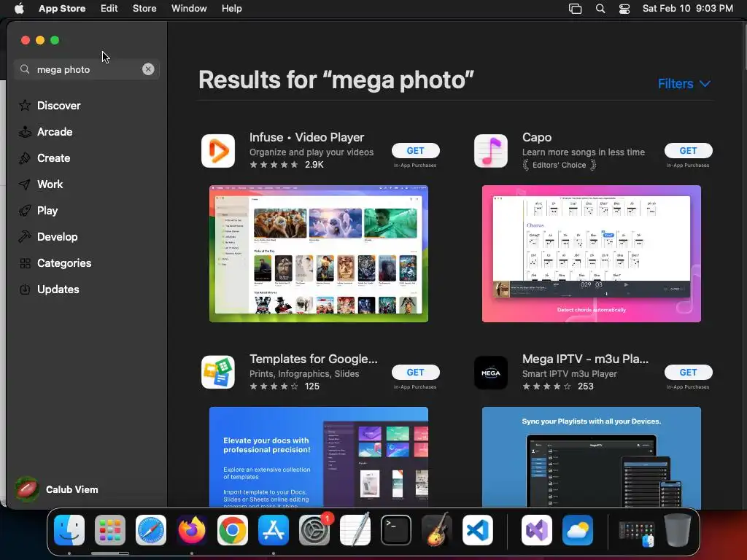Open the Mega IPTV app icon
The width and height of the screenshot is (747, 560).
(x=491, y=373)
